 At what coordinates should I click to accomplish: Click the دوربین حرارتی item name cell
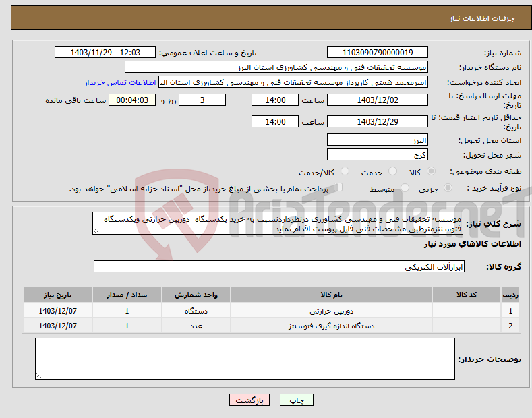[331, 311]
